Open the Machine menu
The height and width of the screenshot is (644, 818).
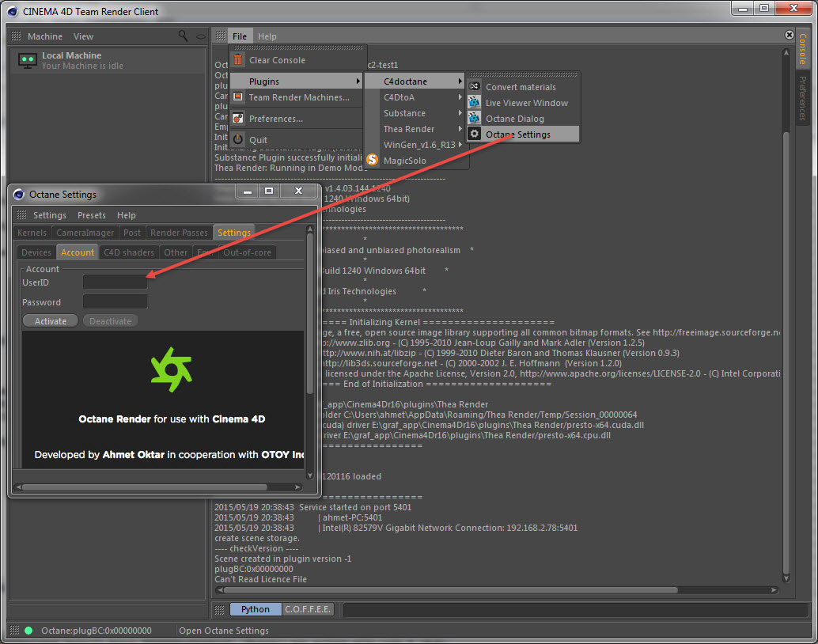pos(45,36)
